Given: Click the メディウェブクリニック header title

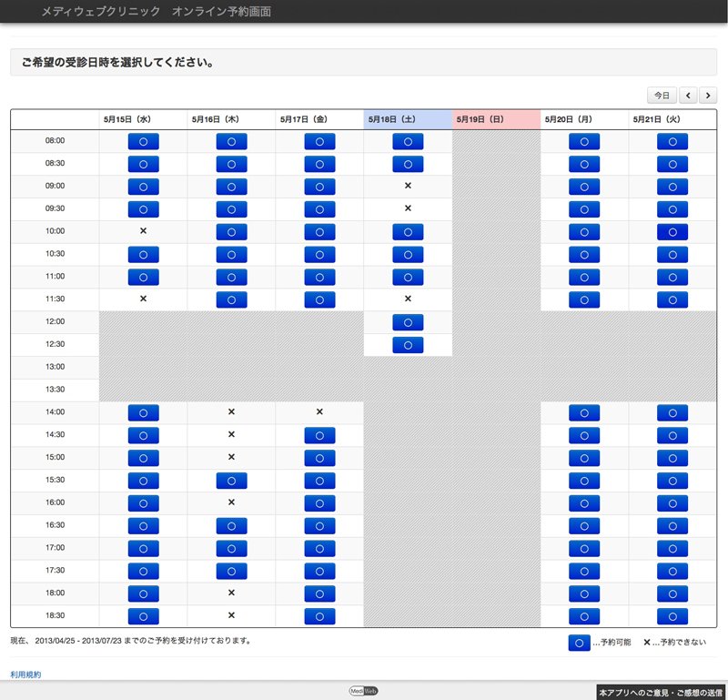Looking at the screenshot, I should pyautogui.click(x=101, y=11).
